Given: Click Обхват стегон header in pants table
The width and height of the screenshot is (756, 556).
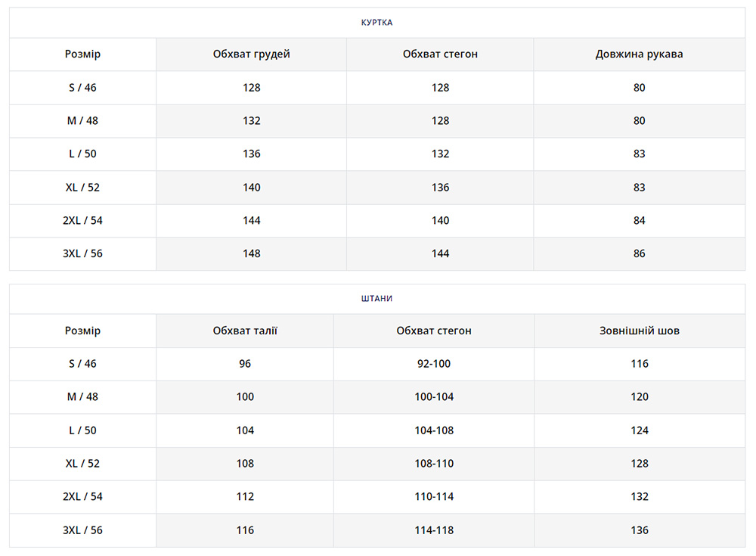Looking at the screenshot, I should [434, 331].
